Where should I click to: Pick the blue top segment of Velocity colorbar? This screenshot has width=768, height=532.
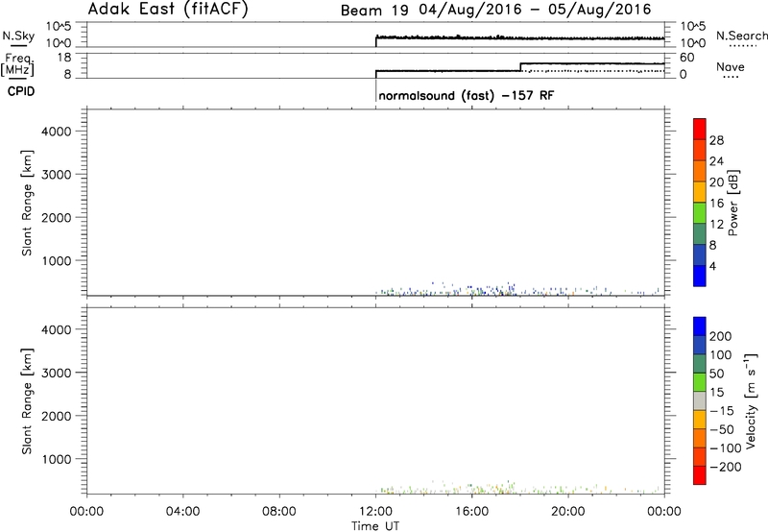700,326
